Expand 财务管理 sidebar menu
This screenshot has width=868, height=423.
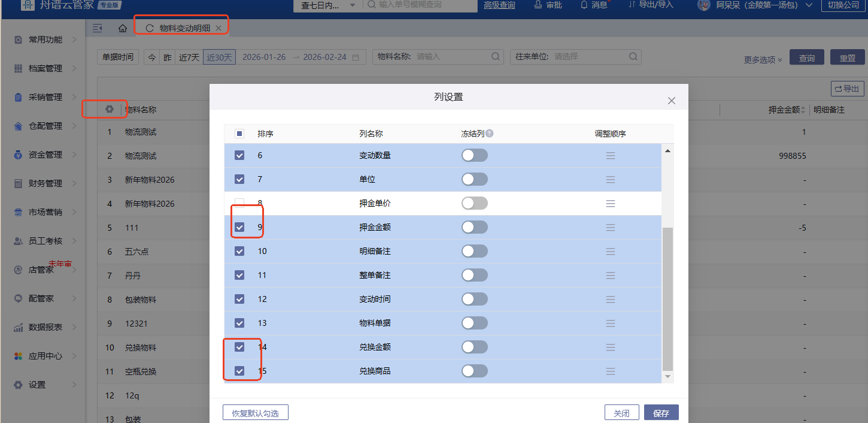coord(45,183)
